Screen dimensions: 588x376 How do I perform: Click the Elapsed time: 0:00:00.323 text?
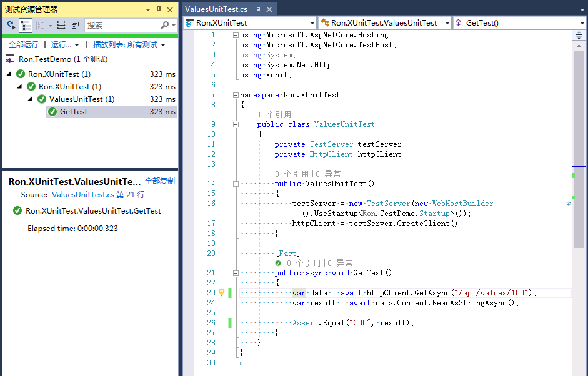pyautogui.click(x=72, y=229)
